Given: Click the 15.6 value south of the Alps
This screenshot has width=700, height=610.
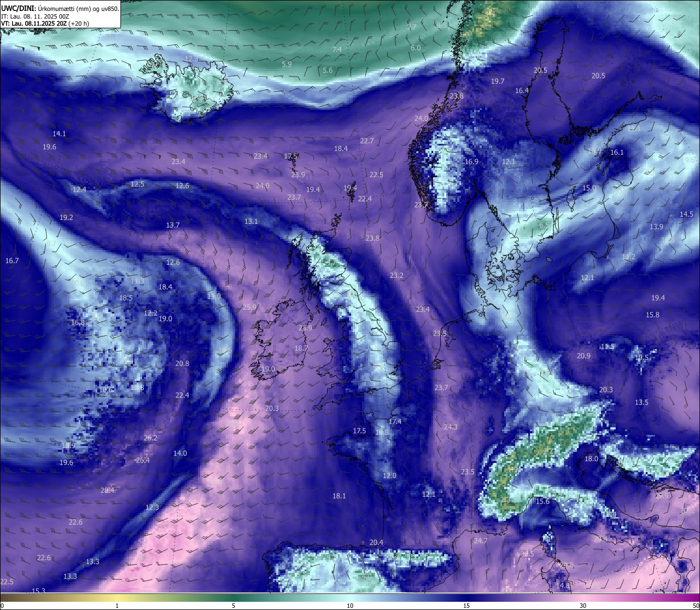Looking at the screenshot, I should tap(542, 501).
